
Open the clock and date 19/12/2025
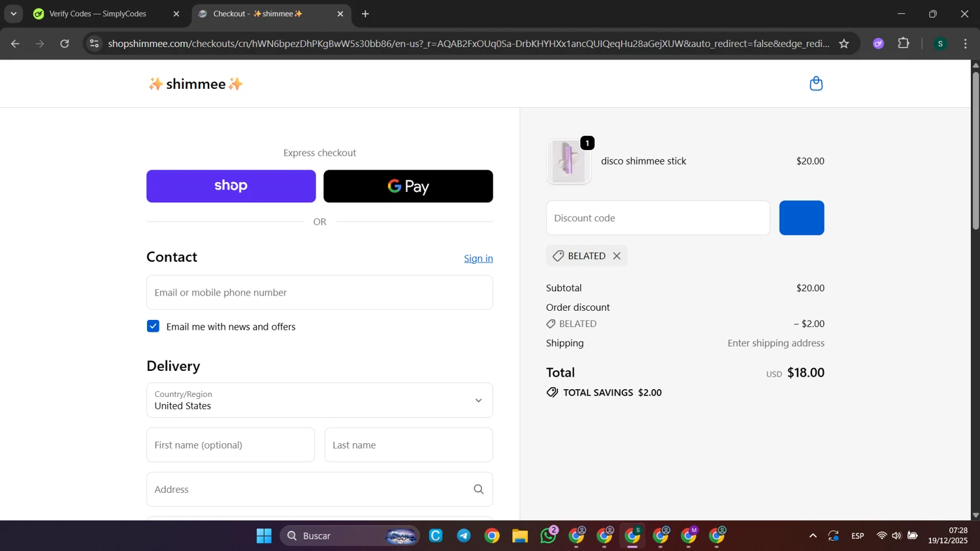pyautogui.click(x=948, y=536)
